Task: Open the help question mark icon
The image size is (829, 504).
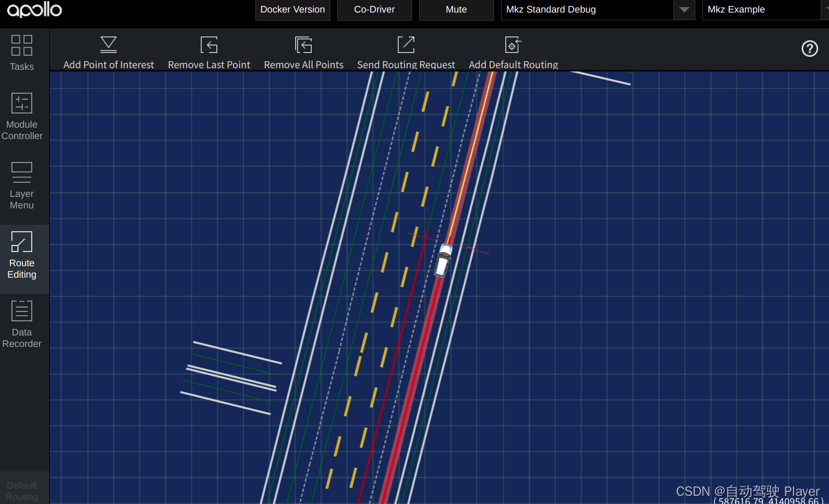Action: tap(809, 49)
